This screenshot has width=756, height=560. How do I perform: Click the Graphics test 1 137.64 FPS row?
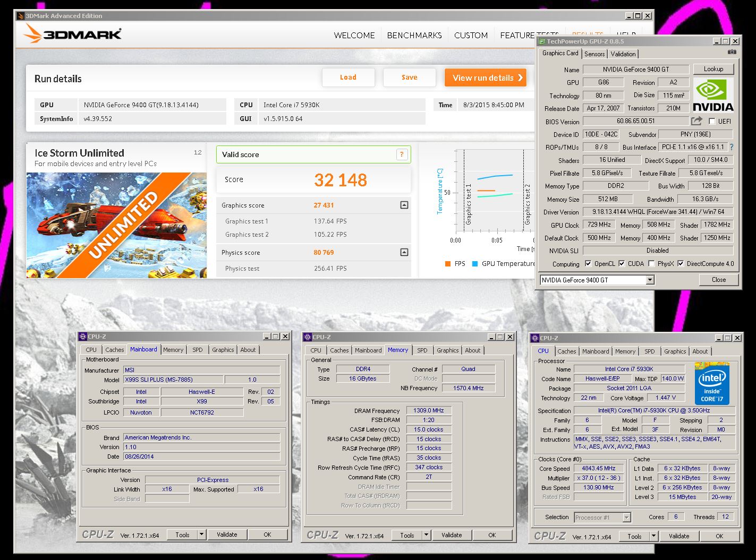pos(313,221)
